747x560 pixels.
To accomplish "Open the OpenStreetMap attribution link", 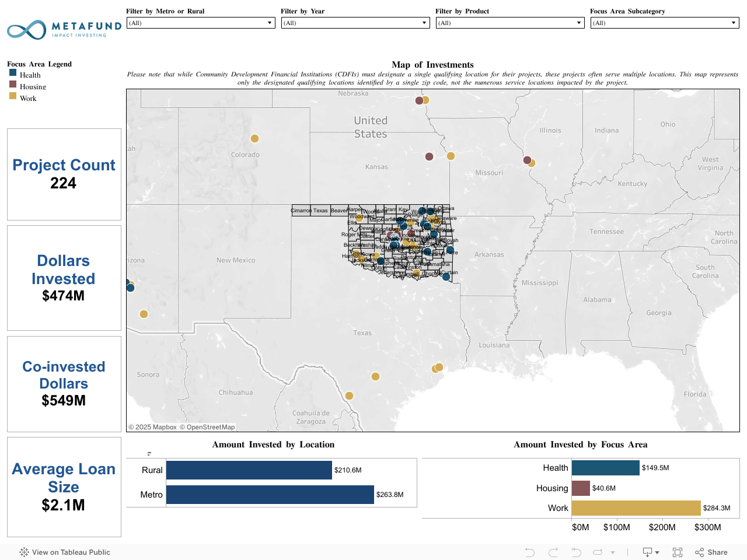I will pyautogui.click(x=207, y=427).
